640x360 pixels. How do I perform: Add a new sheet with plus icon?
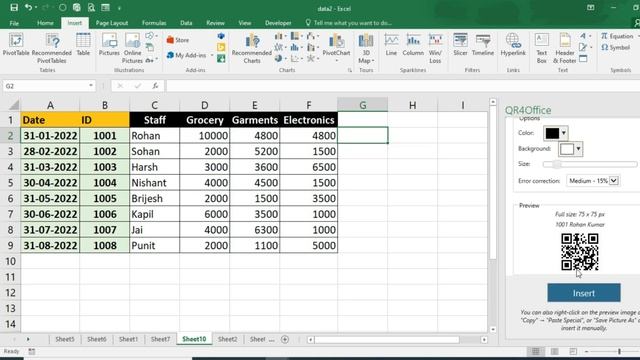(285, 339)
